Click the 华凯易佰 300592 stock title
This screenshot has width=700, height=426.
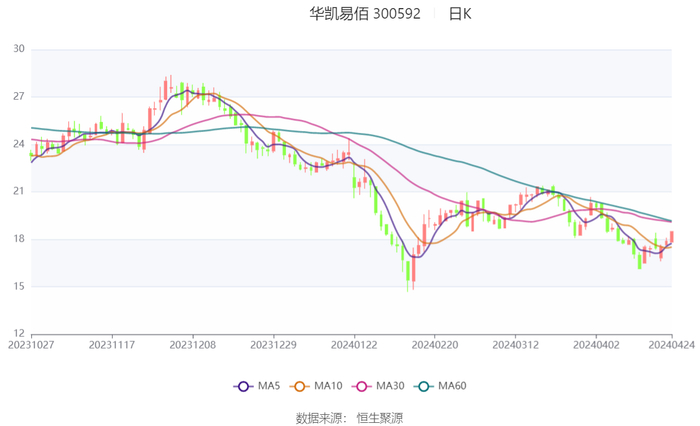coord(364,14)
